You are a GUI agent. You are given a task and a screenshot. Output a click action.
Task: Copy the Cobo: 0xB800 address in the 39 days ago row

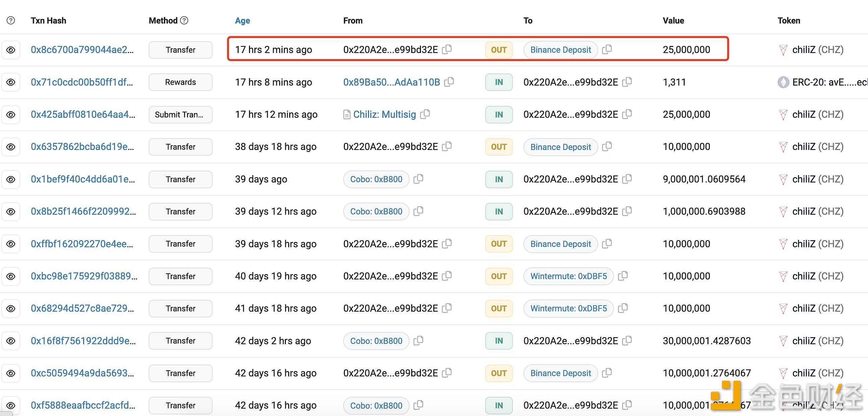click(x=419, y=178)
